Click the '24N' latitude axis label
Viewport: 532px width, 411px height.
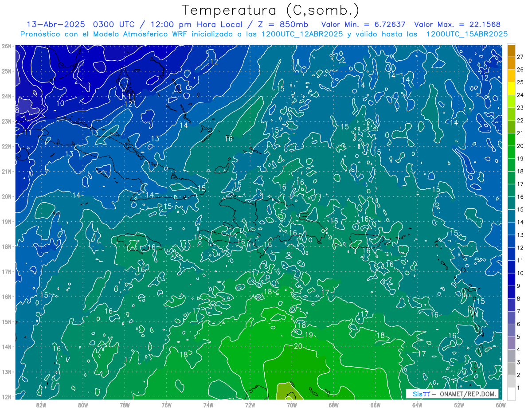[6, 96]
